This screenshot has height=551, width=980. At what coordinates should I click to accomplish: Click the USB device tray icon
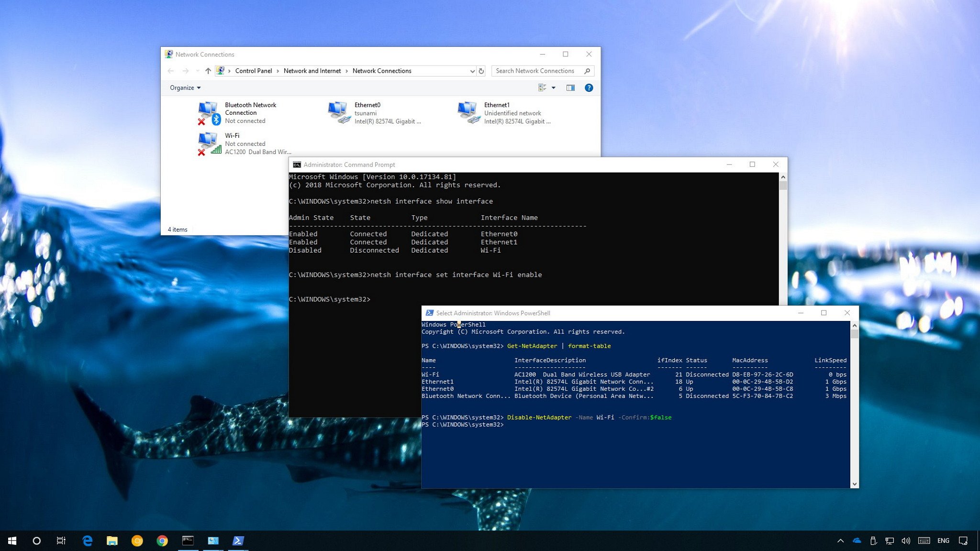pyautogui.click(x=873, y=540)
